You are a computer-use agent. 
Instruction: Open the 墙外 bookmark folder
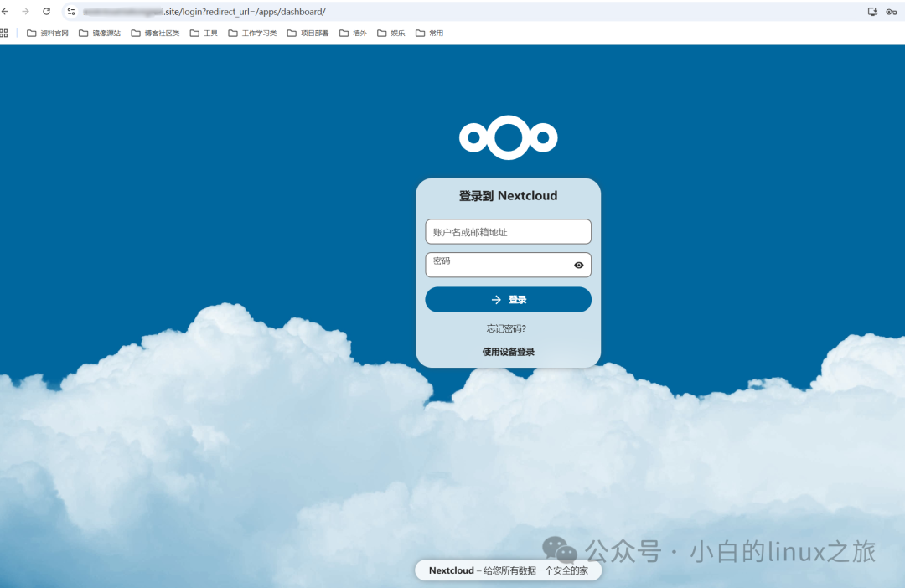point(353,33)
